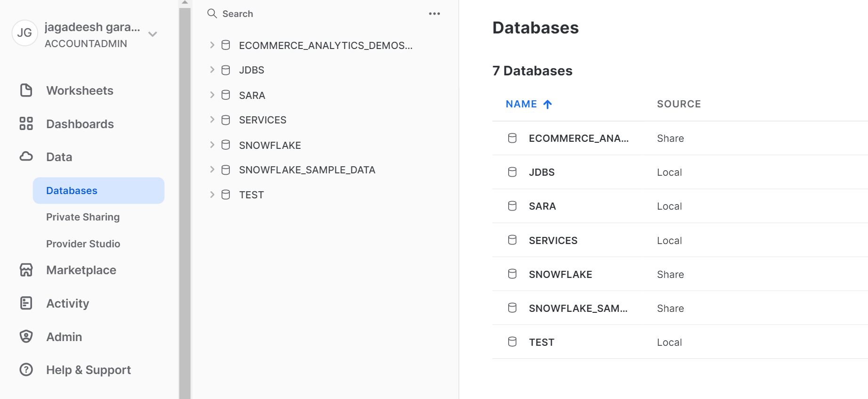Image resolution: width=868 pixels, height=399 pixels.
Task: Open the SERVICES database table row
Action: click(553, 241)
